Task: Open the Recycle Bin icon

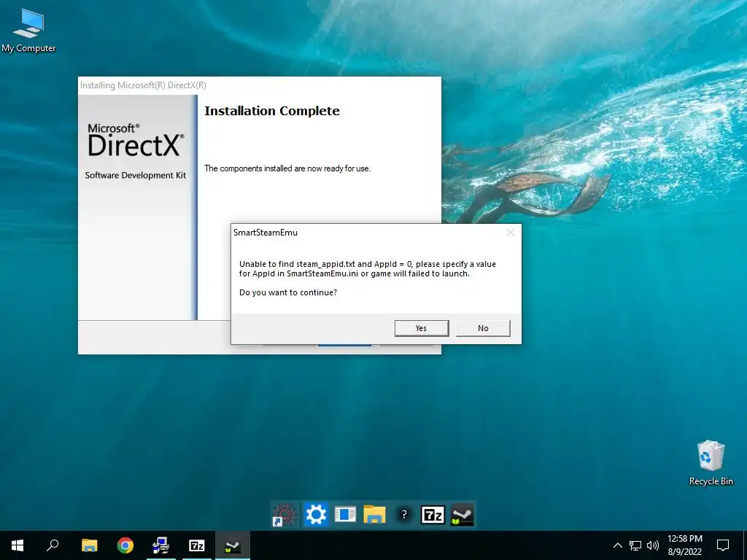Action: tap(711, 463)
